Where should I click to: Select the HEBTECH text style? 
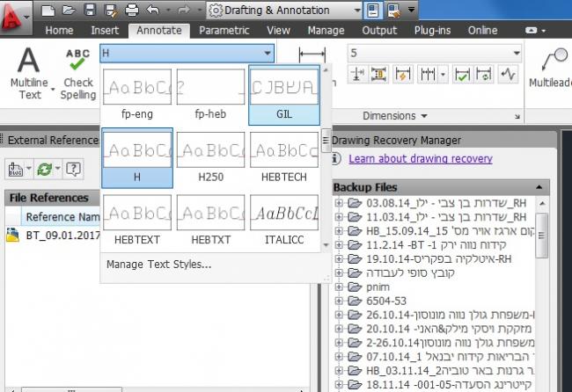[284, 157]
